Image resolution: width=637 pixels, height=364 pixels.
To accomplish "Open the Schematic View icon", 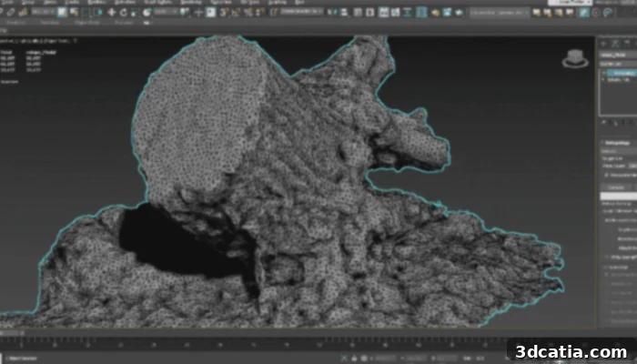I will click(408, 12).
